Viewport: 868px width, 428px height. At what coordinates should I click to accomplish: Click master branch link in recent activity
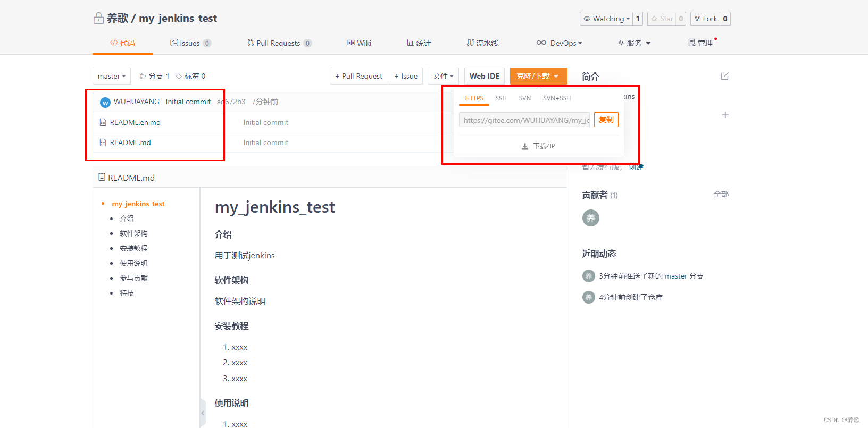click(676, 276)
